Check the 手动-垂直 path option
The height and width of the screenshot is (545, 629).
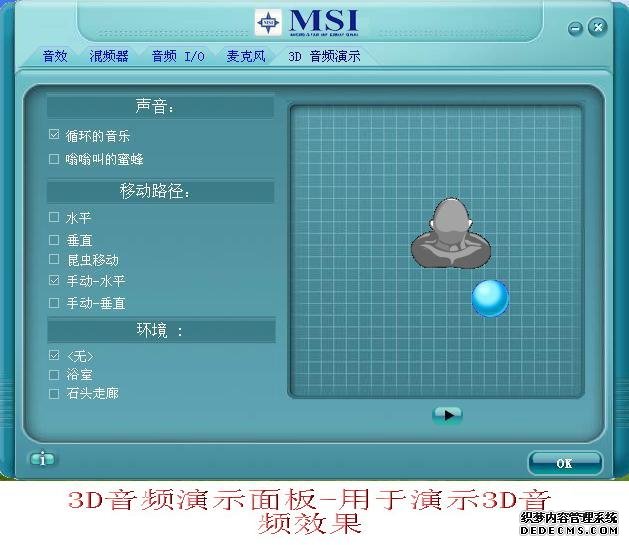[54, 303]
